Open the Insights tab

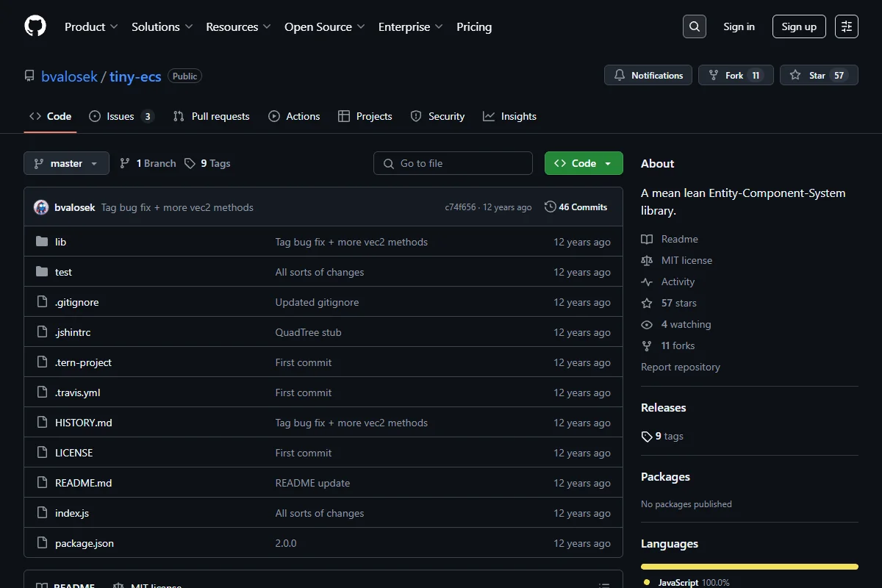tap(509, 116)
